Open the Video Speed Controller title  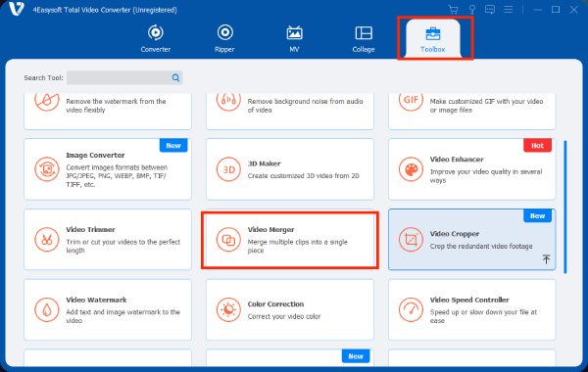(469, 300)
